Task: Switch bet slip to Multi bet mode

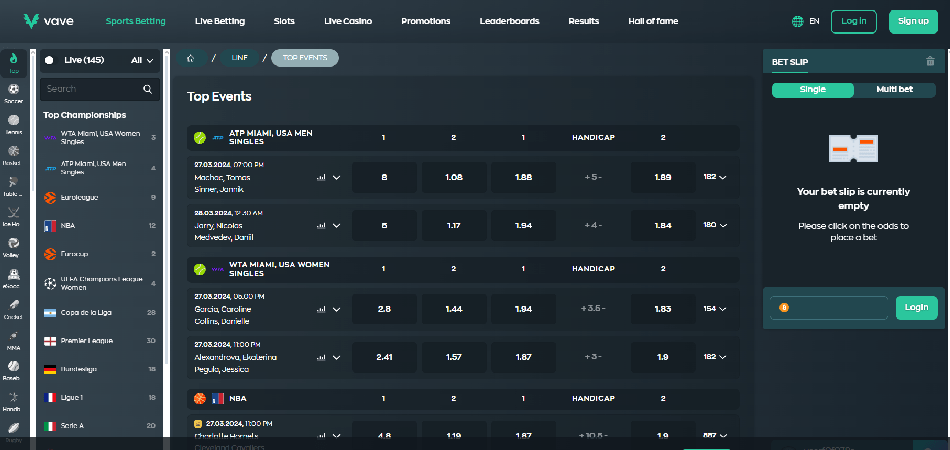Action: [895, 90]
